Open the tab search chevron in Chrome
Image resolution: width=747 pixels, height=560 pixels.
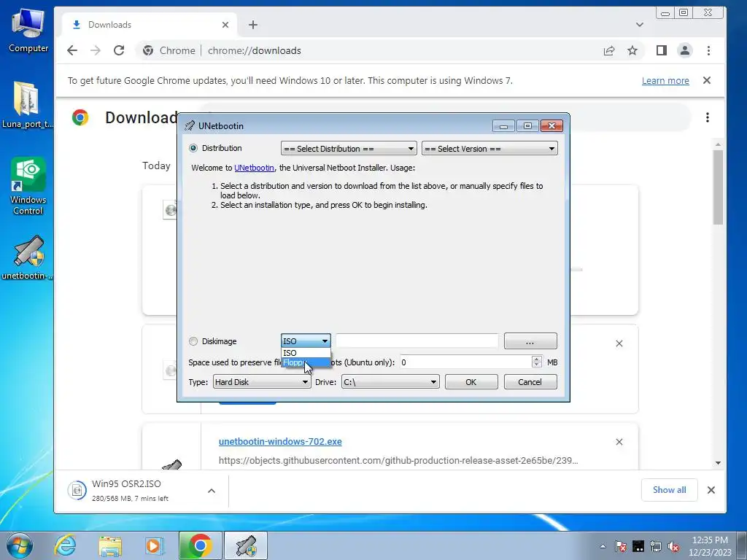pos(639,25)
